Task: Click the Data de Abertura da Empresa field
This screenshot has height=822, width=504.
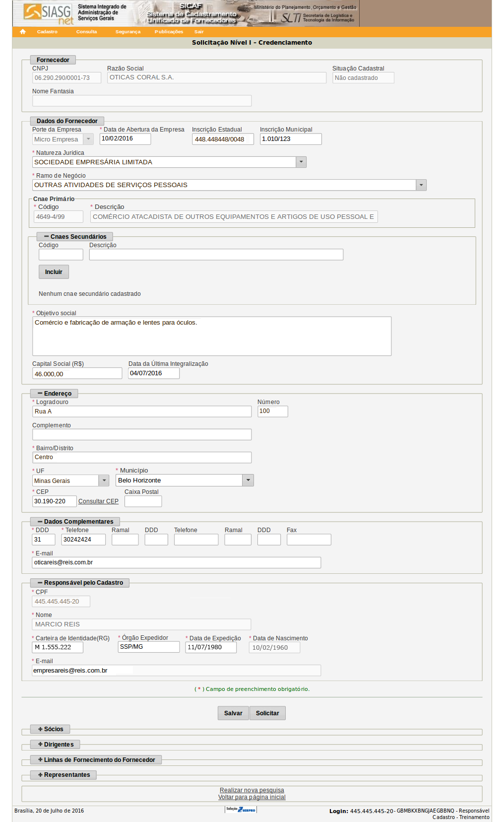Action: pyautogui.click(x=125, y=139)
